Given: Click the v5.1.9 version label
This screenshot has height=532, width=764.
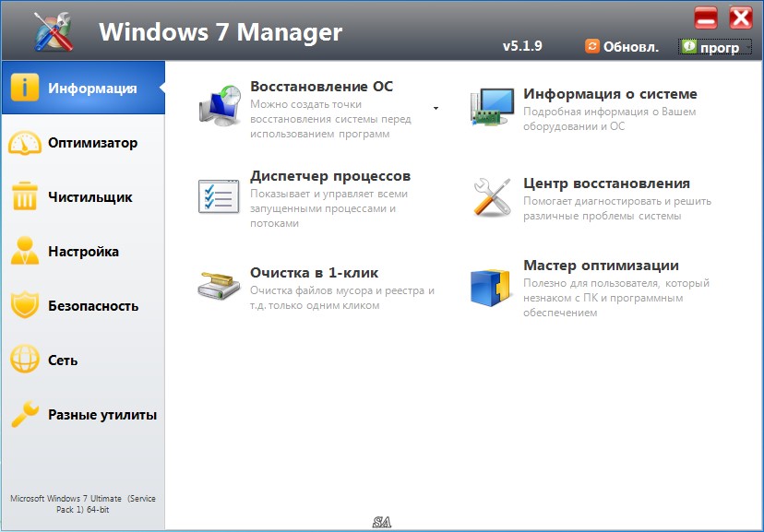Looking at the screenshot, I should (522, 46).
